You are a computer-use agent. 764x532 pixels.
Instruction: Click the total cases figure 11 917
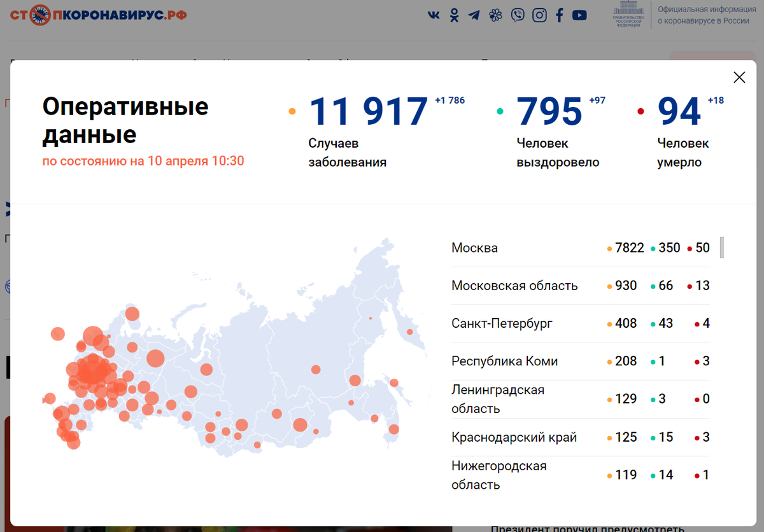click(369, 111)
